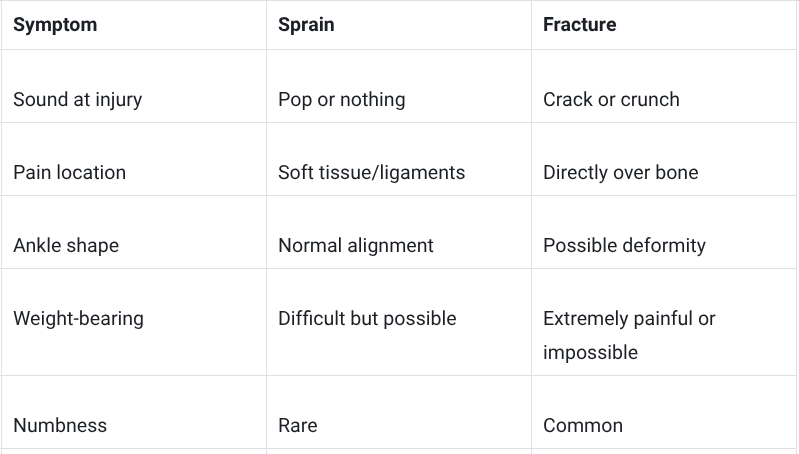Click the Sprain column header
The height and width of the screenshot is (454, 799).
pos(306,24)
